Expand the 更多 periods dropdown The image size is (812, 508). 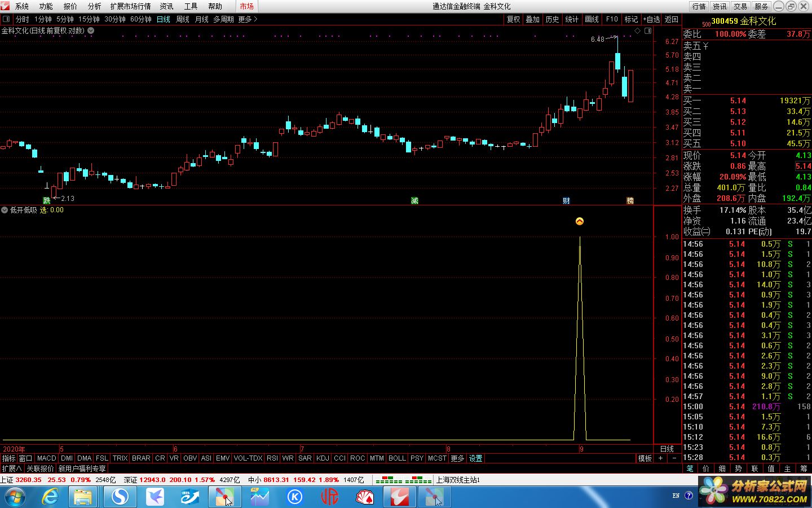[248, 19]
